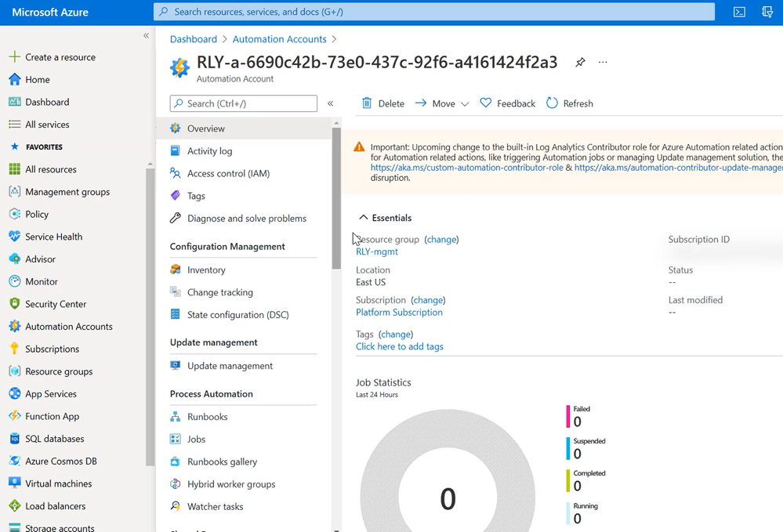This screenshot has width=783, height=532.
Task: Open the more options ellipsis near title
Action: (x=603, y=63)
